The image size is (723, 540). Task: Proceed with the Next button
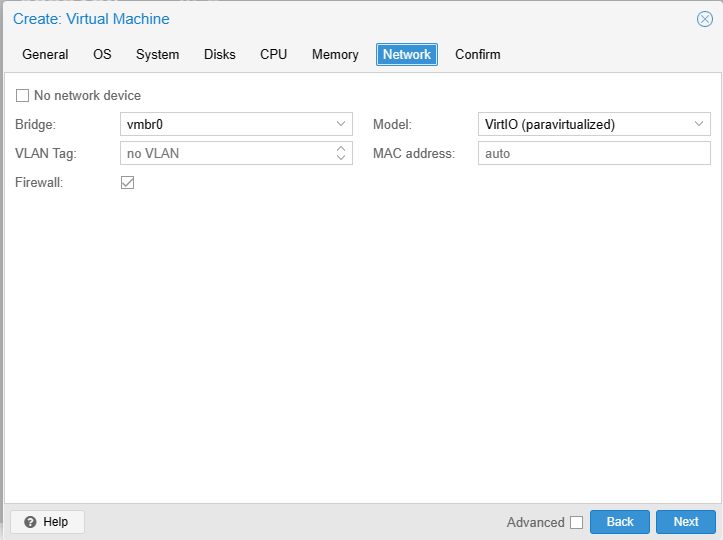pos(686,522)
